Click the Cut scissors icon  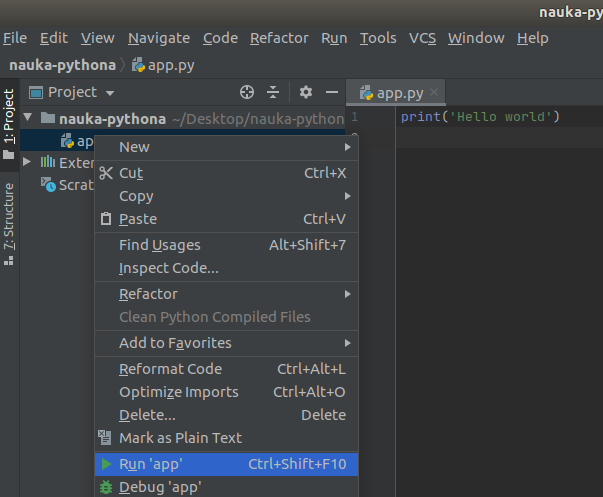(x=106, y=173)
